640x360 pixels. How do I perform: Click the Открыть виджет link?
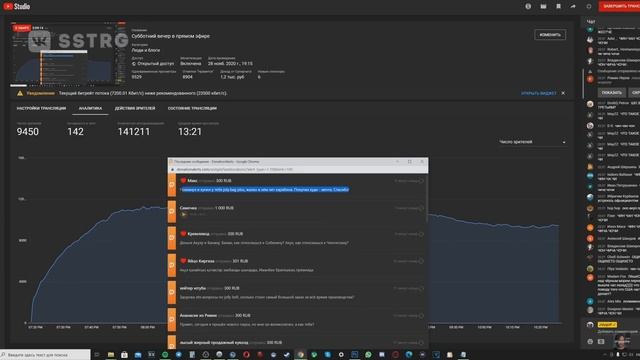[x=538, y=93]
